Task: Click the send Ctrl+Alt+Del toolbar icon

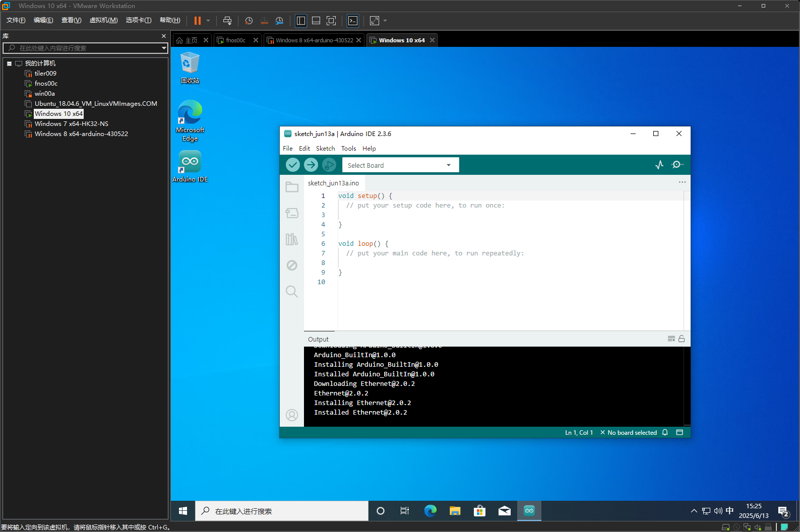Action: coord(227,21)
